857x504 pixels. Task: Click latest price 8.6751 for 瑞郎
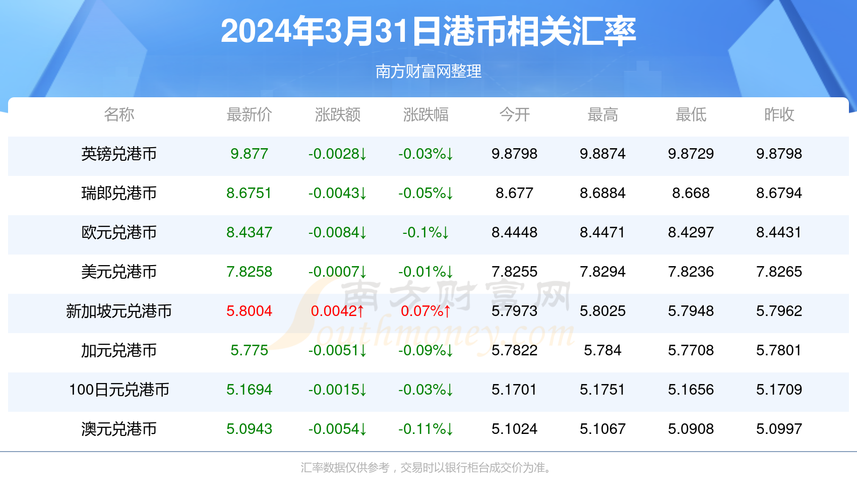(x=249, y=193)
